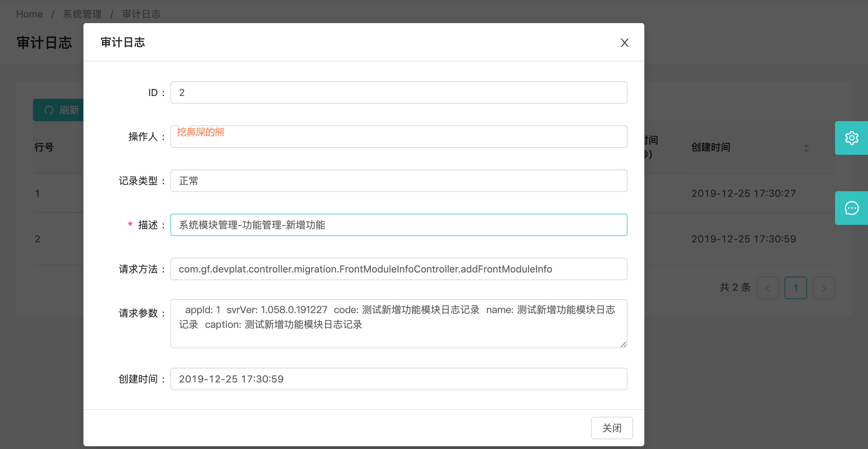Focus the 记录类型 field showing 正常
This screenshot has height=449, width=868.
tap(398, 181)
